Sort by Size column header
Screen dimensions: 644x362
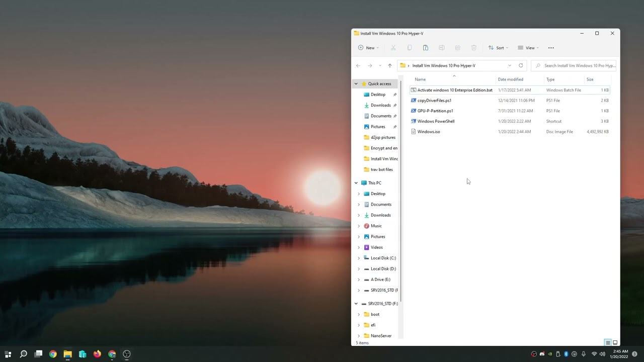click(x=590, y=79)
